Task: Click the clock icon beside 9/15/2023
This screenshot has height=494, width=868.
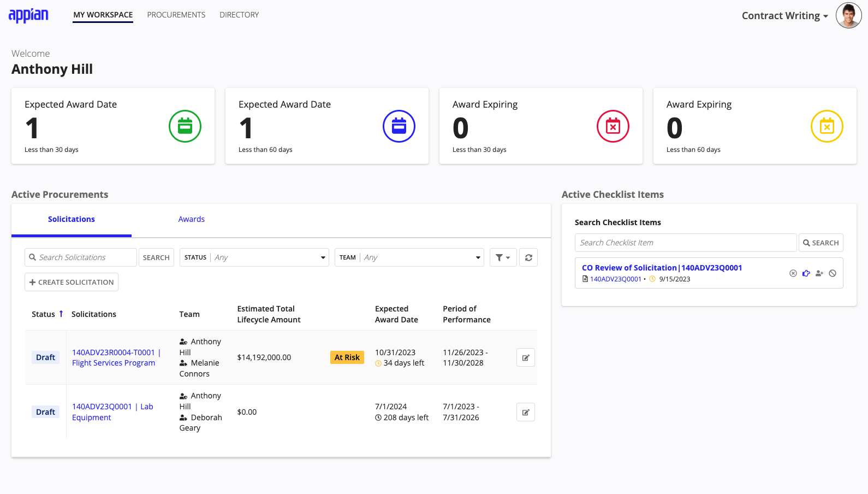Action: coord(652,279)
